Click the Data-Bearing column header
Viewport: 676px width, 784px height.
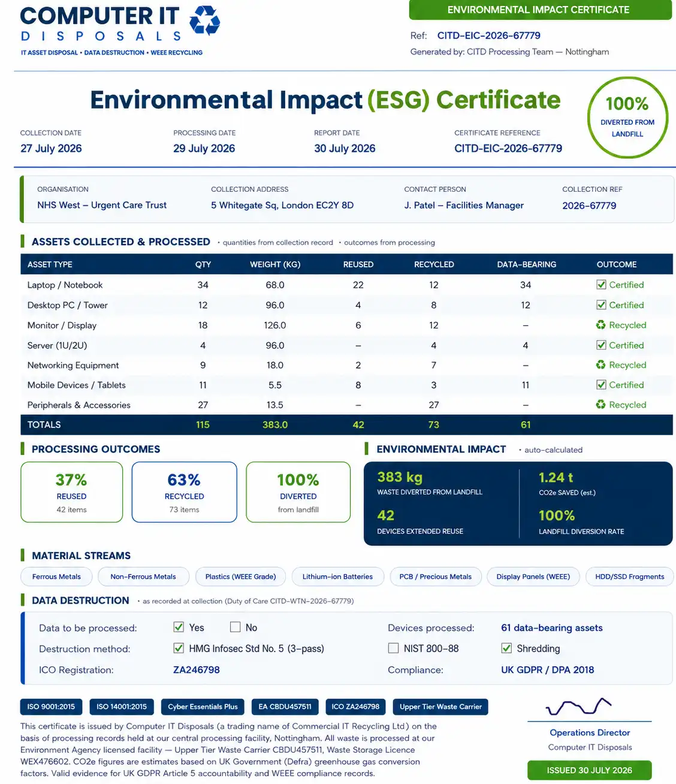(526, 264)
